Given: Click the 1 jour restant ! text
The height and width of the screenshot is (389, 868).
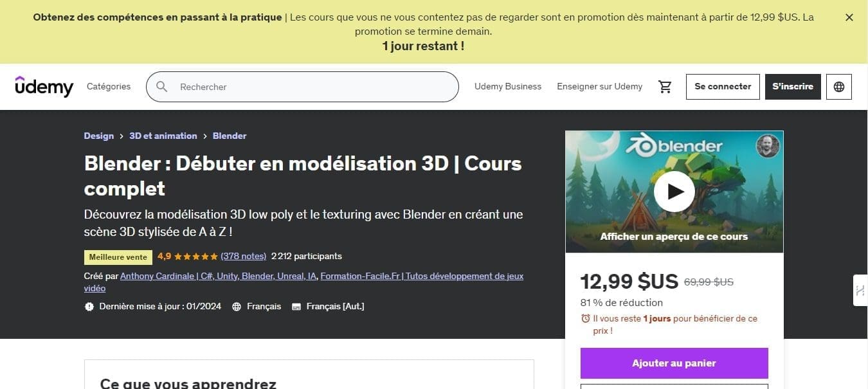Looking at the screenshot, I should click(423, 46).
